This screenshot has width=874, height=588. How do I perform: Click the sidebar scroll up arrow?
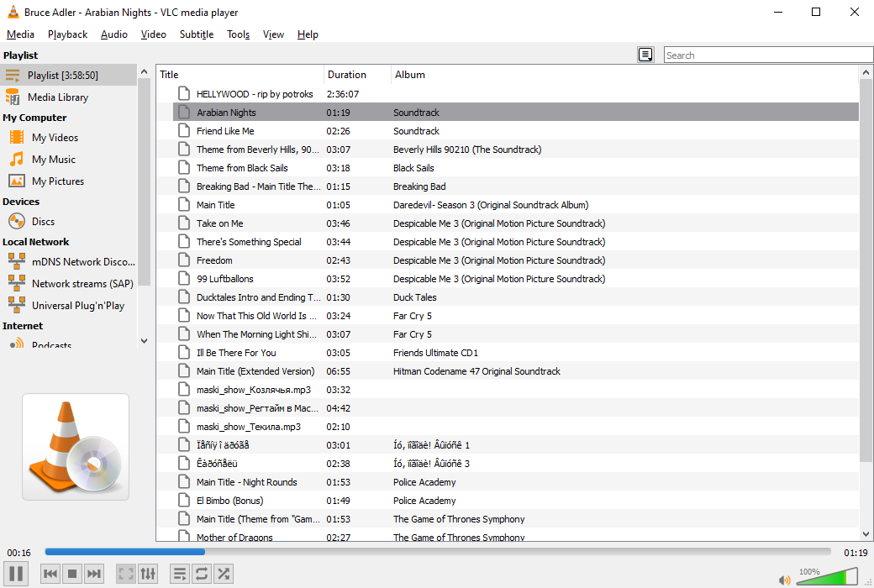pos(145,72)
